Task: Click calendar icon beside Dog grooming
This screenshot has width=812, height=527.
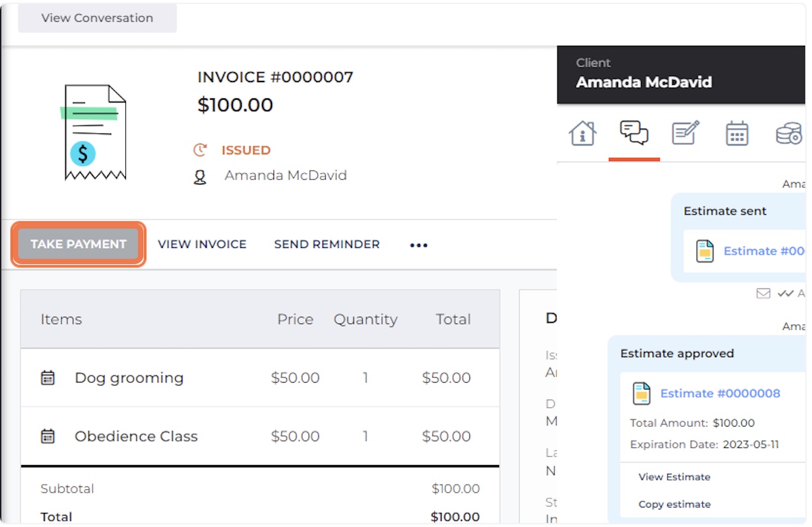Action: (48, 377)
